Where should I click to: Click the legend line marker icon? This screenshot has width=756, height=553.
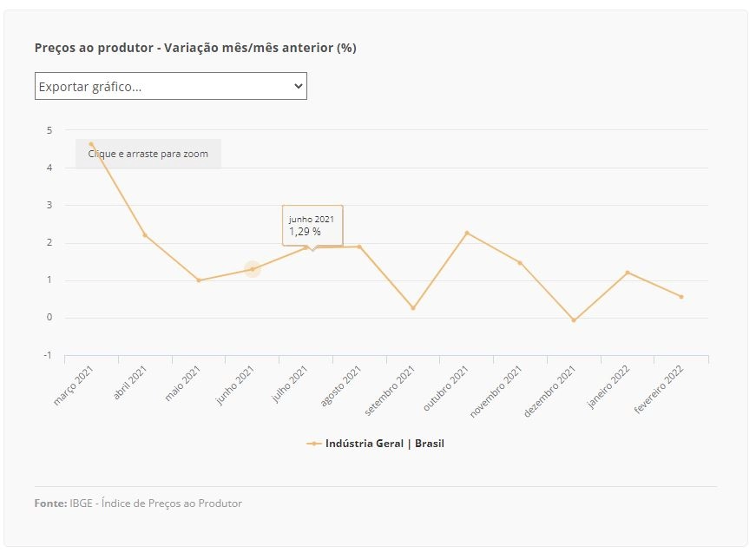tap(314, 444)
